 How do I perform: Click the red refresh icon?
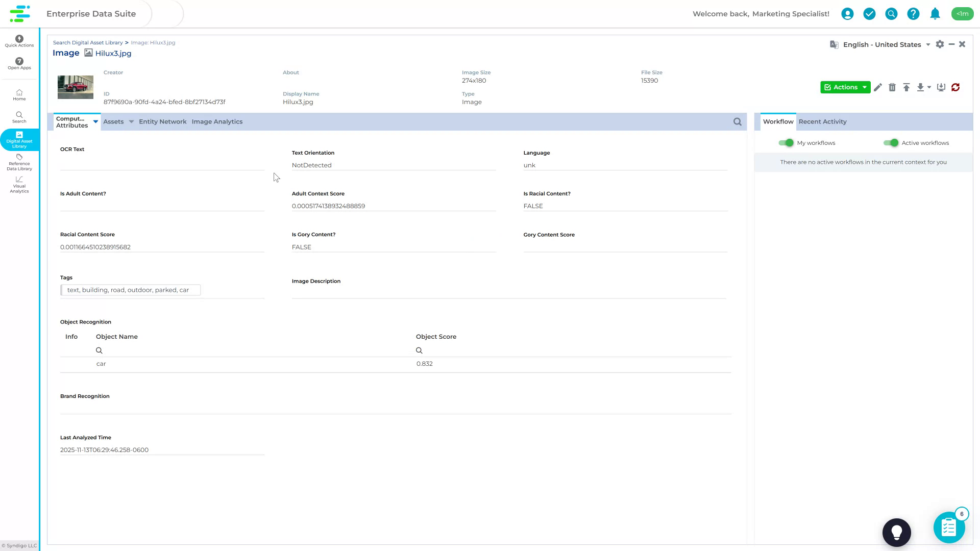coord(955,87)
